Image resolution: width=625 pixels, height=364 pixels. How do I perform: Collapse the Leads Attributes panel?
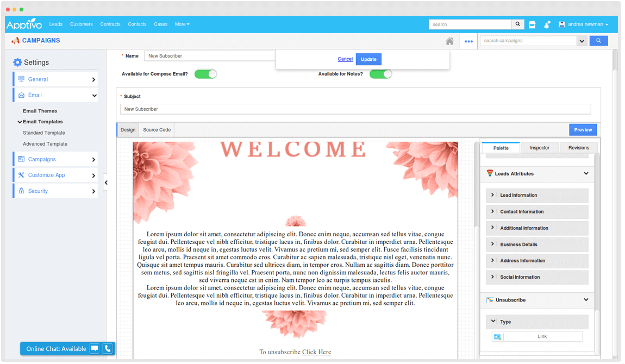click(x=586, y=174)
